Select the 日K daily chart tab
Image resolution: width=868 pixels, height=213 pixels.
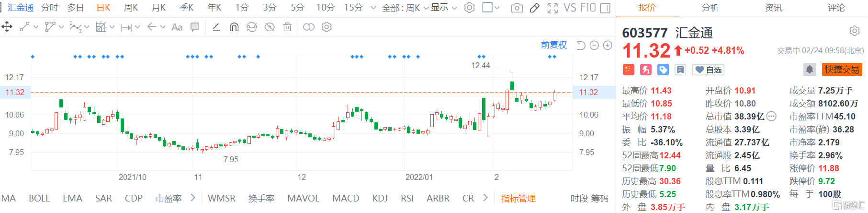(x=103, y=8)
